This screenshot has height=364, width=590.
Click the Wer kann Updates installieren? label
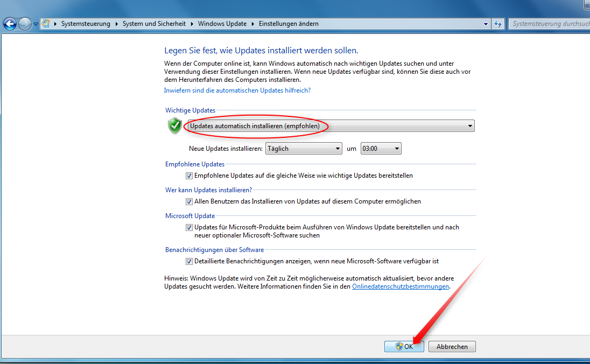208,190
